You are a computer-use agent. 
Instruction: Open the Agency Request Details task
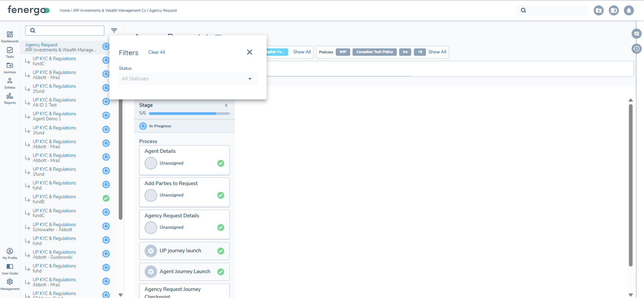click(x=184, y=224)
